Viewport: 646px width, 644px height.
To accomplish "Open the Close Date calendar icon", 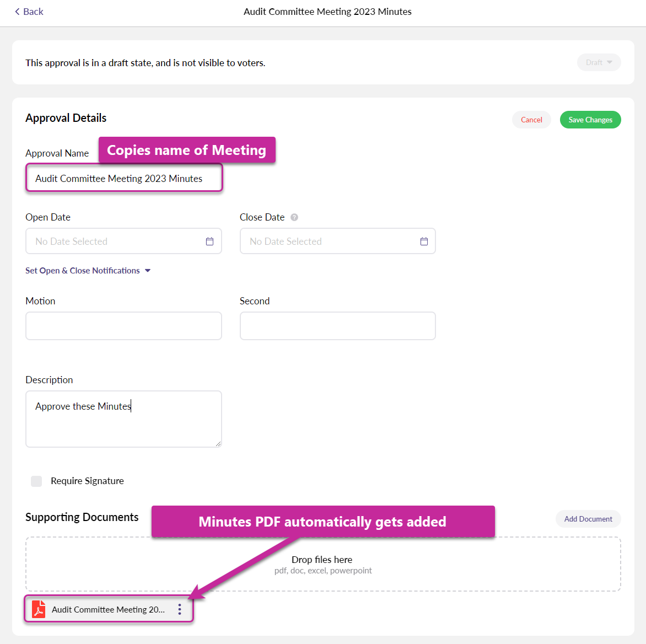I will pos(424,241).
